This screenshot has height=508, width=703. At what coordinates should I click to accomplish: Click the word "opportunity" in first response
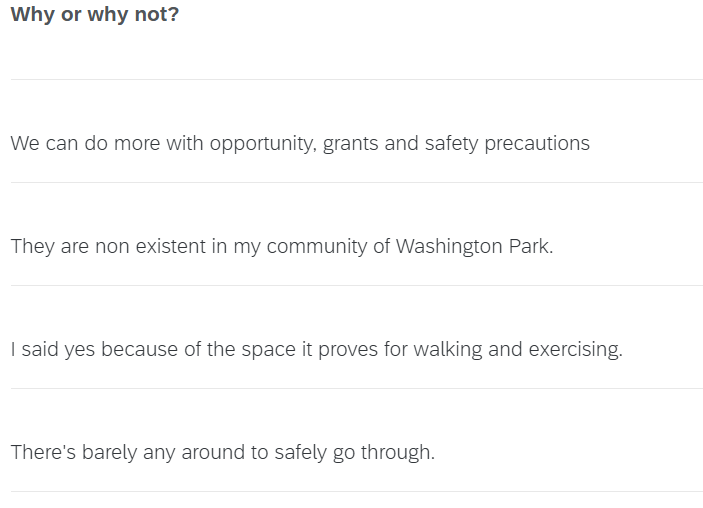point(263,144)
